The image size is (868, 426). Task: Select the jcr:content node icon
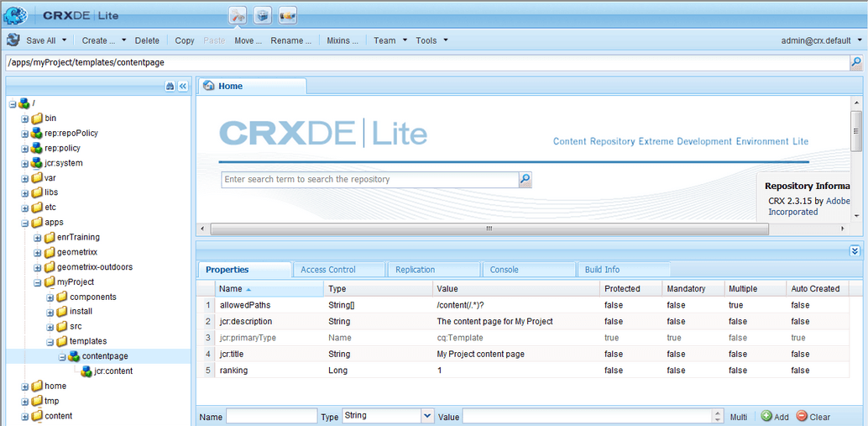pyautogui.click(x=86, y=371)
